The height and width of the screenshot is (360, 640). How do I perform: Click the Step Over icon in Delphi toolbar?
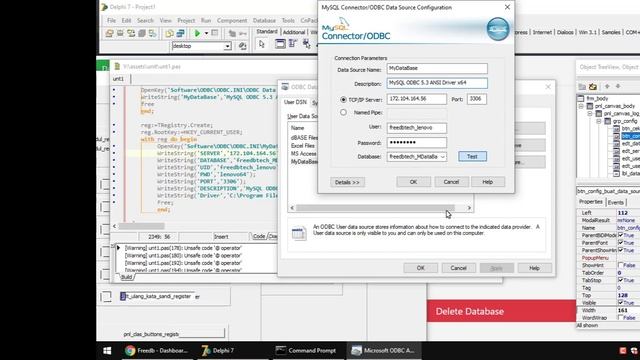click(243, 33)
